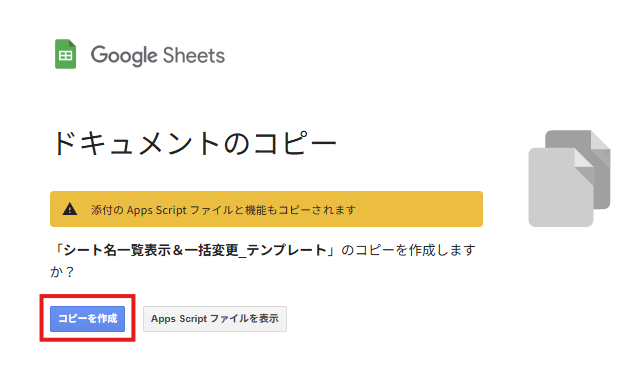640x386 pixels.
Task: Click the word Sheets in the header
Action: pyautogui.click(x=194, y=55)
